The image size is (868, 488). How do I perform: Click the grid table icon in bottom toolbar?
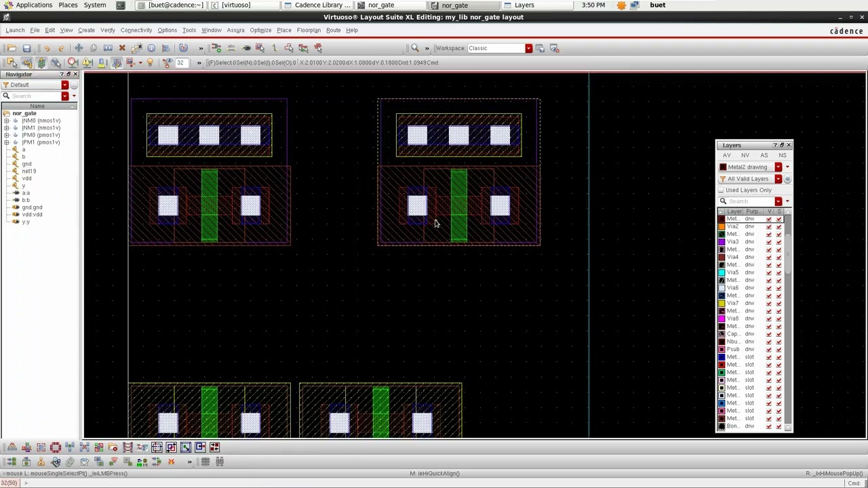pyautogui.click(x=220, y=462)
